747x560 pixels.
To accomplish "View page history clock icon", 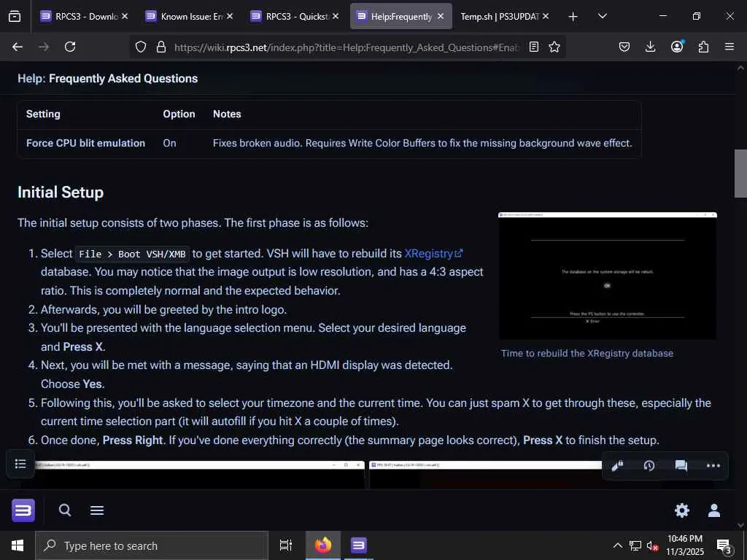I will (649, 466).
